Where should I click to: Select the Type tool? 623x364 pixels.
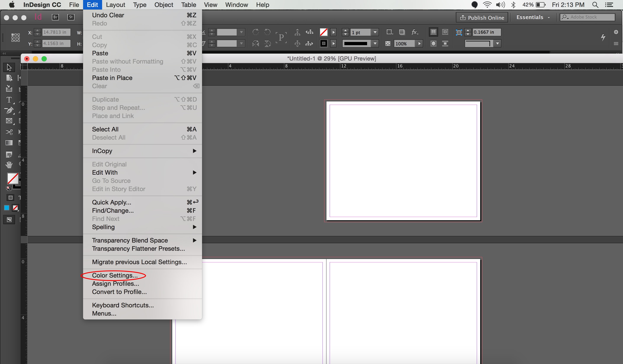[9, 100]
